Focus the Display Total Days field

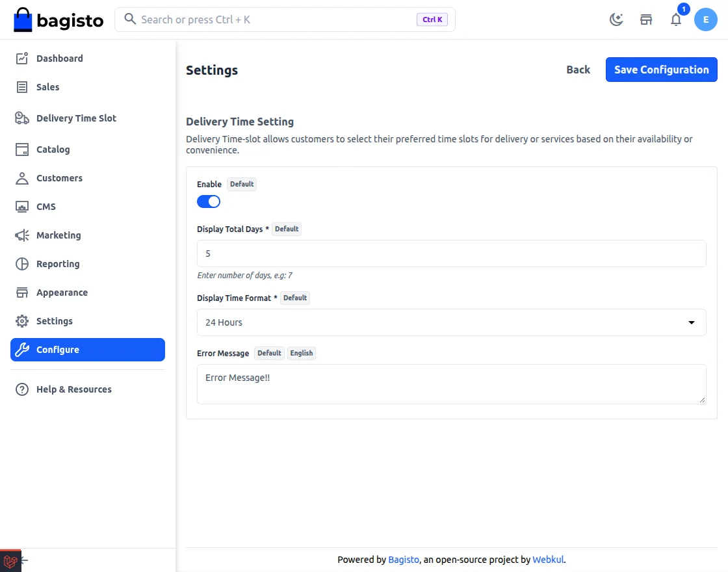pos(451,253)
